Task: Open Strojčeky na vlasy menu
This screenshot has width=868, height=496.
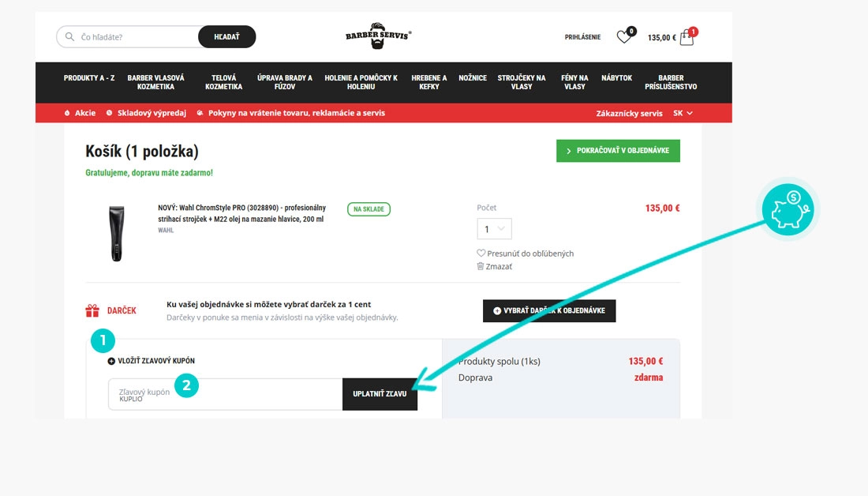Action: coord(522,83)
